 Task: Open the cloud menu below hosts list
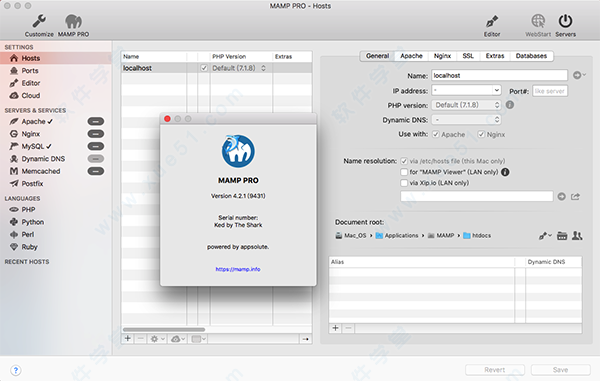(178, 339)
